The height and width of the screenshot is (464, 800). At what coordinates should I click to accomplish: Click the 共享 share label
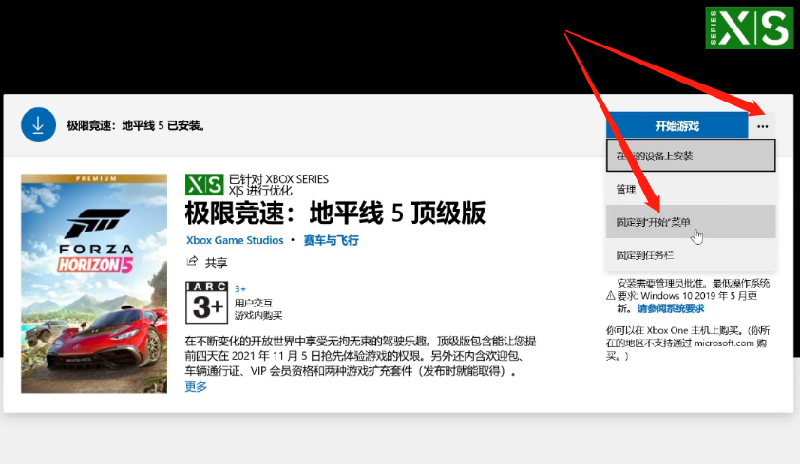tap(216, 262)
